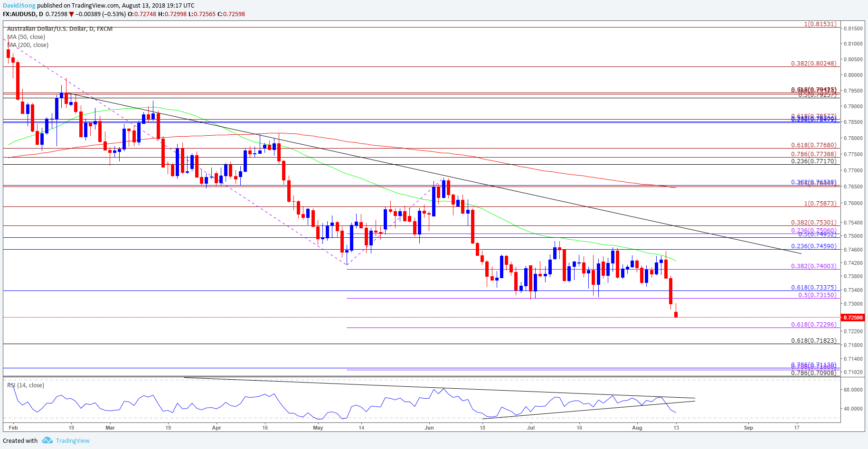Click the 0.73000 price axis tick
The width and height of the screenshot is (868, 449).
coord(853,304)
